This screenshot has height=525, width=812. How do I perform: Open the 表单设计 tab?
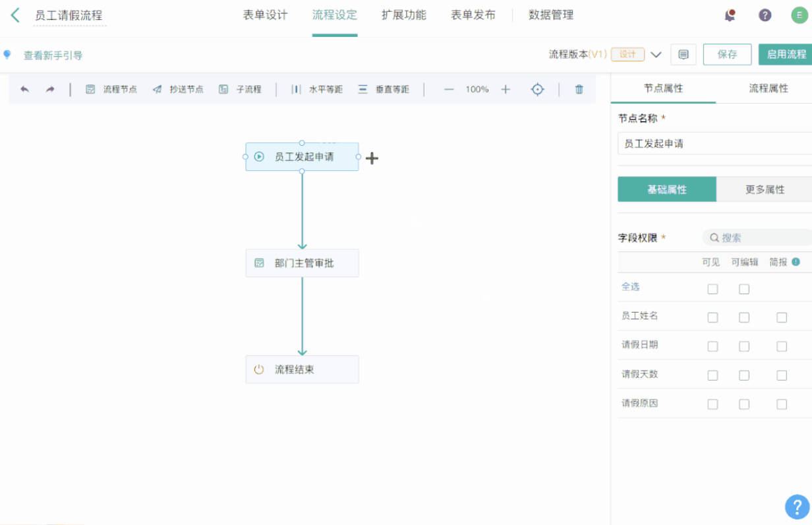pos(265,15)
